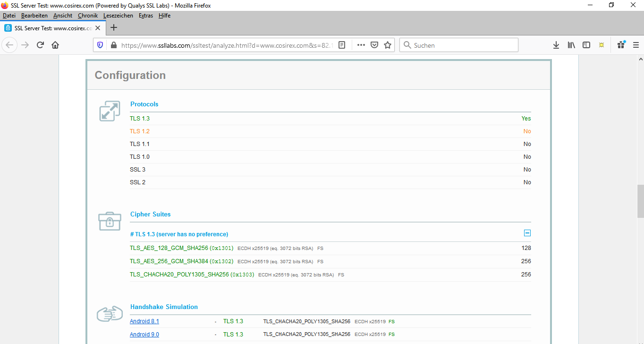This screenshot has width=644, height=344.
Task: Click the browser reload button
Action: tap(40, 45)
